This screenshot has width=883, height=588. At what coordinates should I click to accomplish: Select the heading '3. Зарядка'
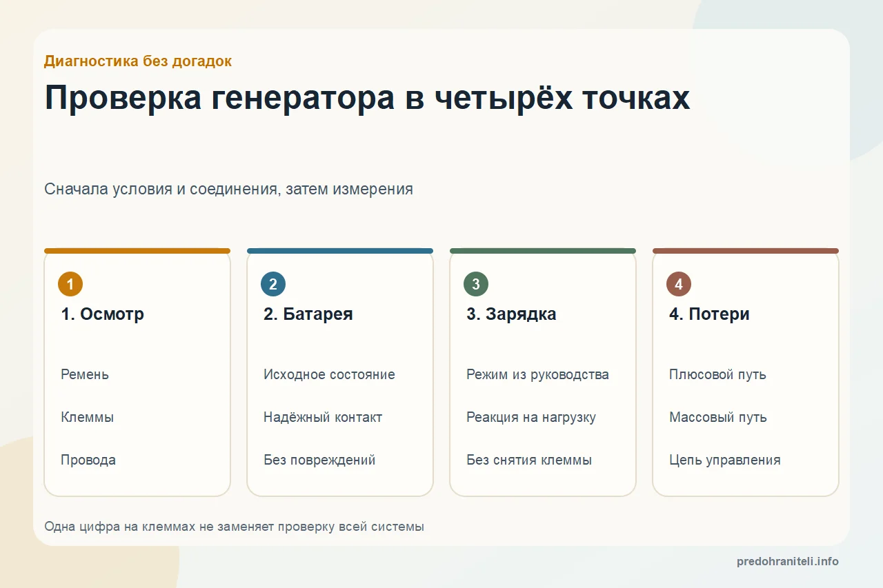click(511, 314)
